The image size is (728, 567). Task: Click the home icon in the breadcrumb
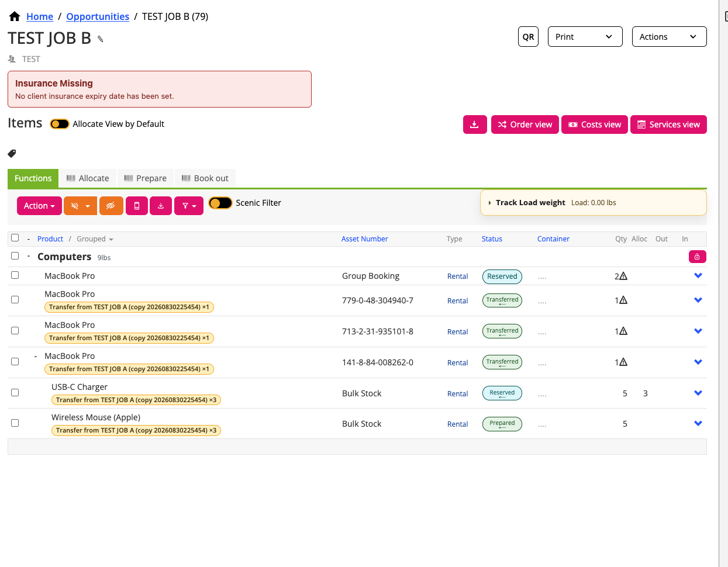coord(15,16)
